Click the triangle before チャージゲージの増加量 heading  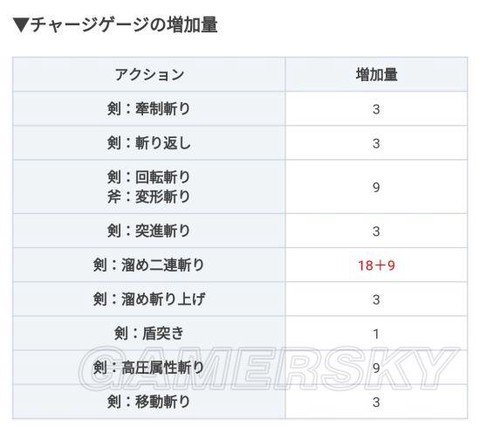21,25
